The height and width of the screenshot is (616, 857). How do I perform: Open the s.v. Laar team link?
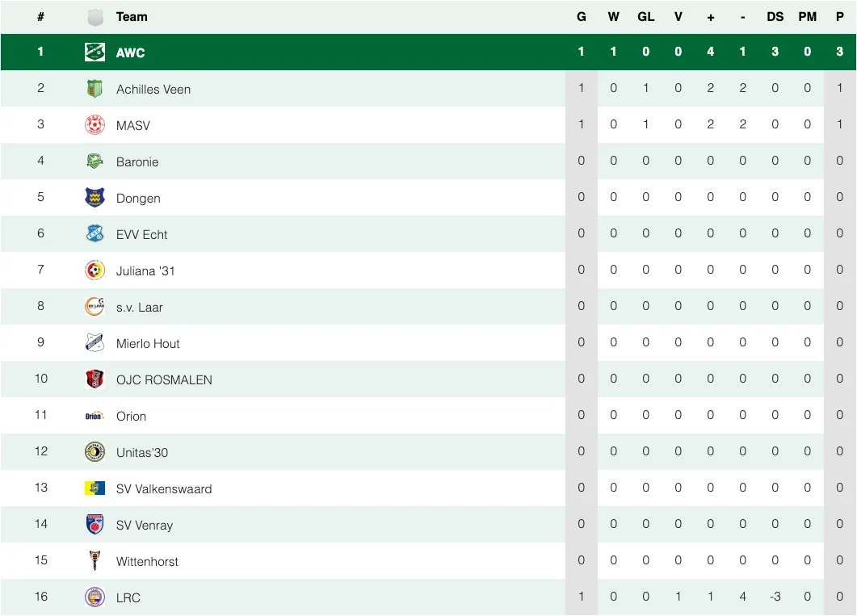[x=140, y=308]
